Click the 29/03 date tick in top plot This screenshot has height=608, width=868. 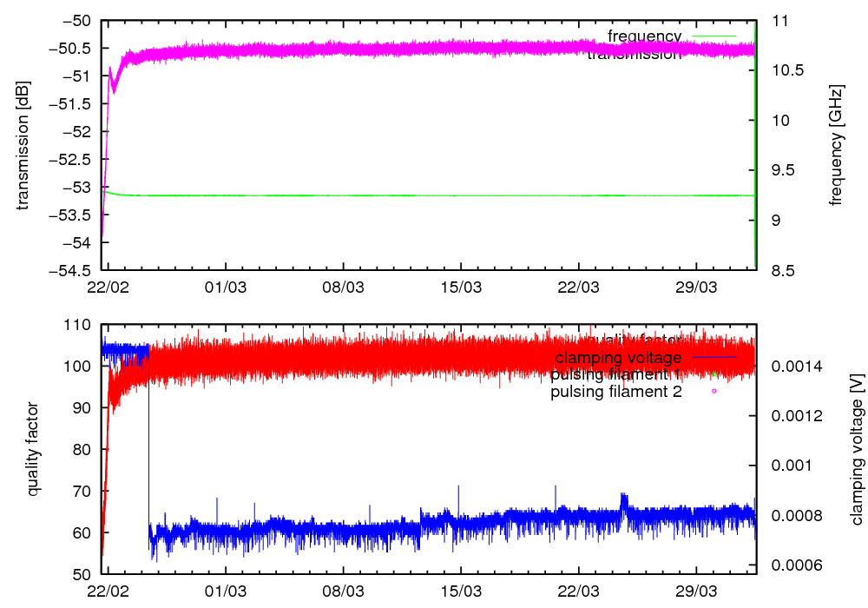[x=696, y=287]
